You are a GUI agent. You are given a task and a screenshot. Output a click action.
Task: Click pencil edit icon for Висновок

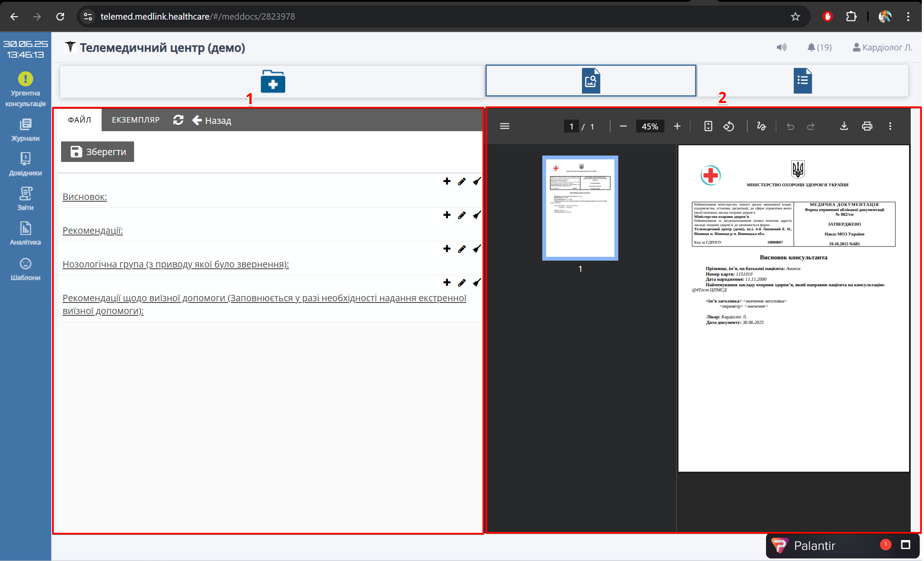(462, 182)
